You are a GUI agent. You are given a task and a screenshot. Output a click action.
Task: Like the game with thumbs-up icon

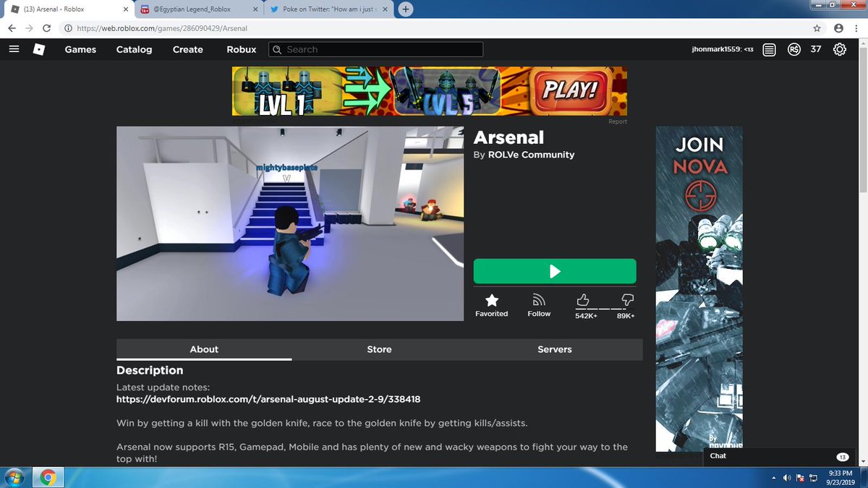[583, 299]
